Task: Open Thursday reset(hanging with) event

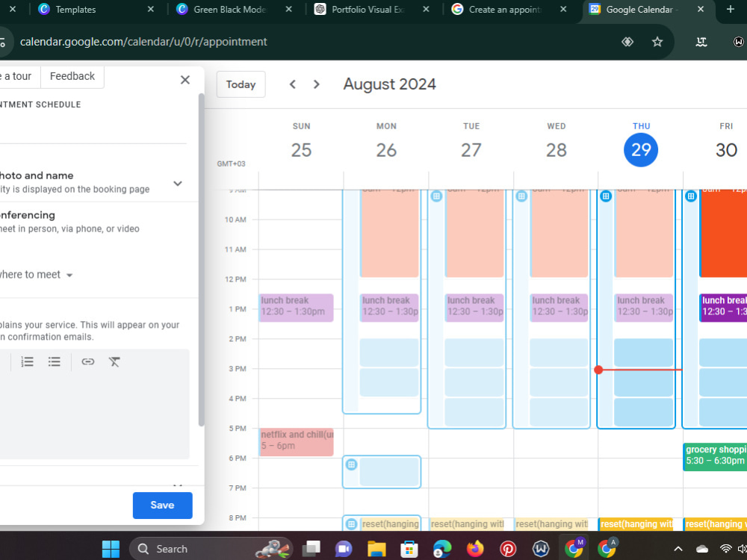Action: 636,524
